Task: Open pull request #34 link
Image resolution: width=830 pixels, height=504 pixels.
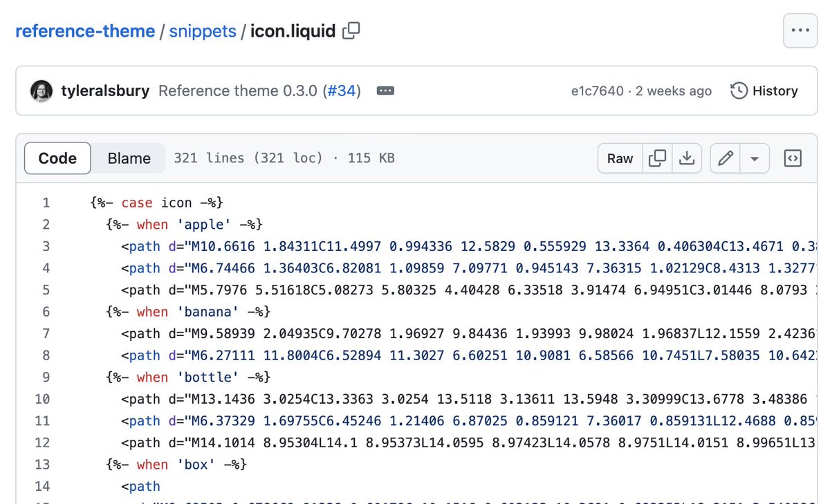Action: [342, 91]
